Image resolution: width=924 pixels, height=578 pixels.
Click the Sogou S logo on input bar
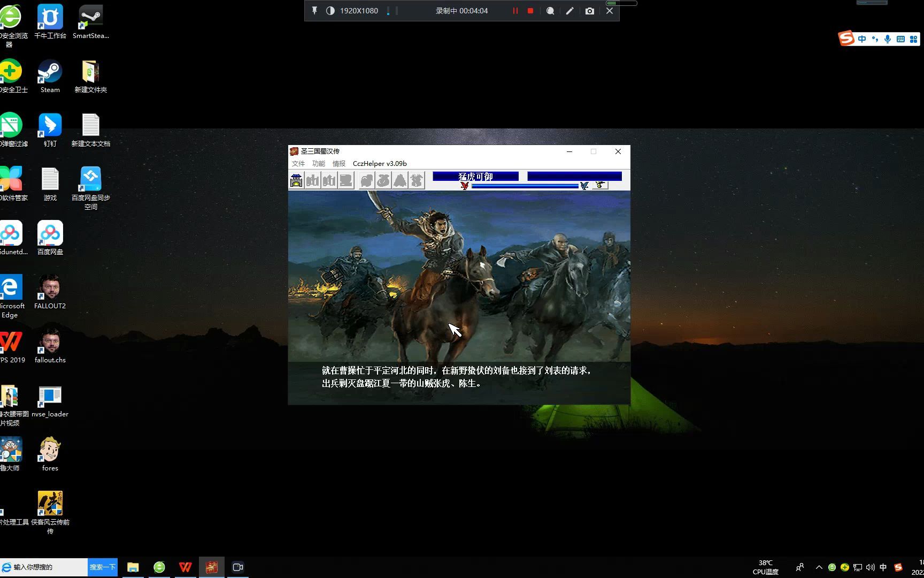[x=846, y=39]
